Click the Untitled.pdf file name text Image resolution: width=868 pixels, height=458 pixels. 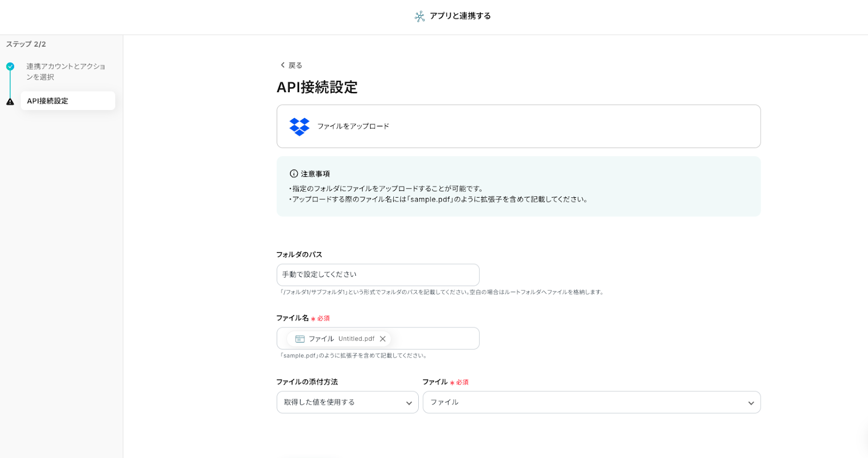pos(356,339)
